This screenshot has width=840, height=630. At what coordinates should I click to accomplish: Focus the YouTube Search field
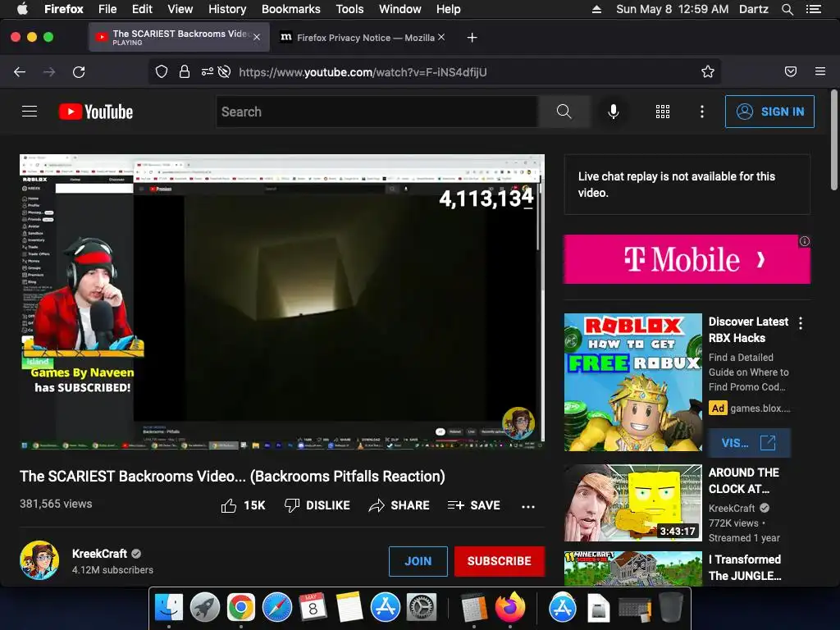point(377,112)
